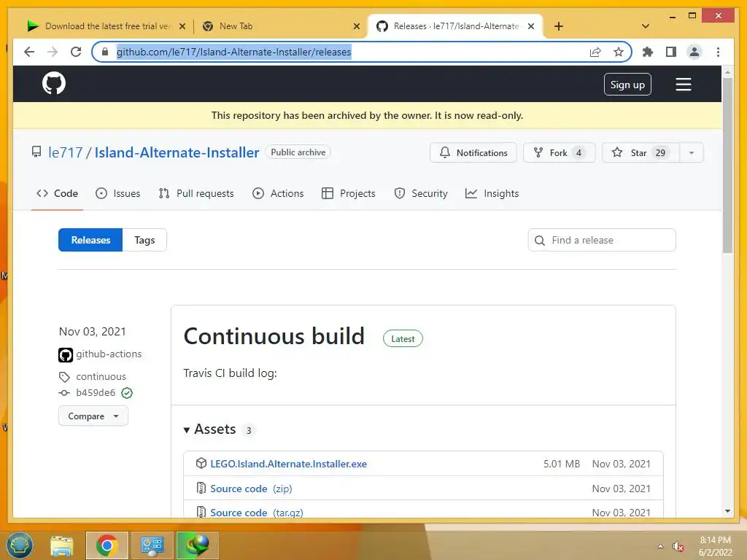
Task: Click the address bar URL
Action: [234, 52]
